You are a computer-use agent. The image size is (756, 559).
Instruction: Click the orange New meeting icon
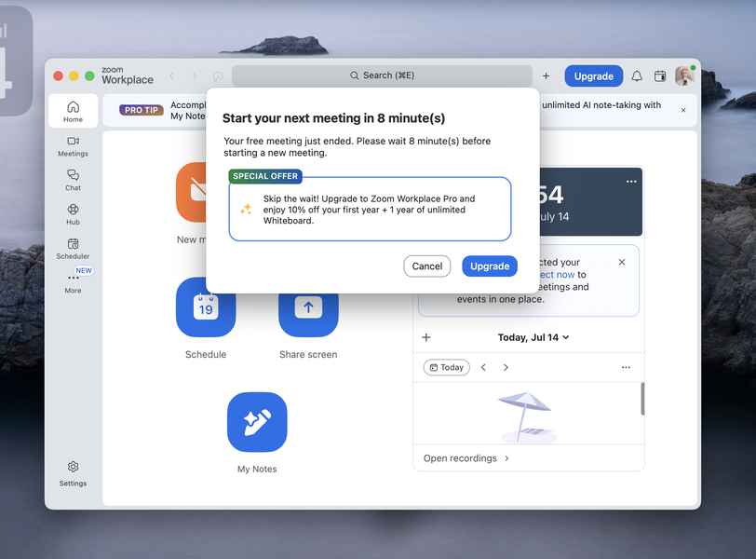[x=192, y=192]
